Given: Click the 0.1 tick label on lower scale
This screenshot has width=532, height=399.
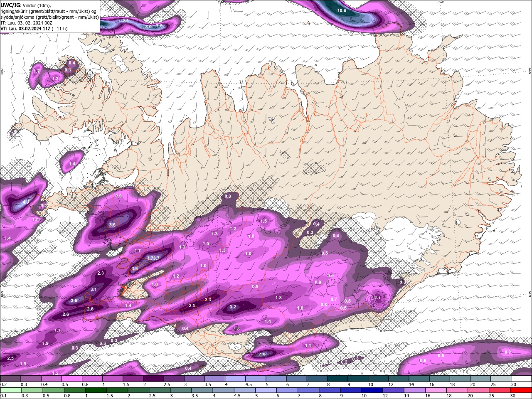Looking at the screenshot, I should point(3,396).
